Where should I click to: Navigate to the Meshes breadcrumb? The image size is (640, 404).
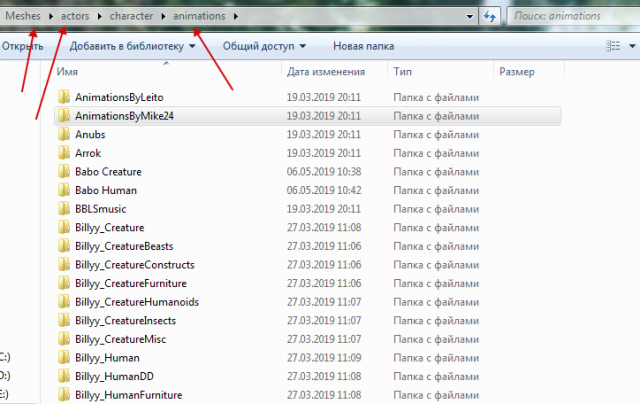23,16
